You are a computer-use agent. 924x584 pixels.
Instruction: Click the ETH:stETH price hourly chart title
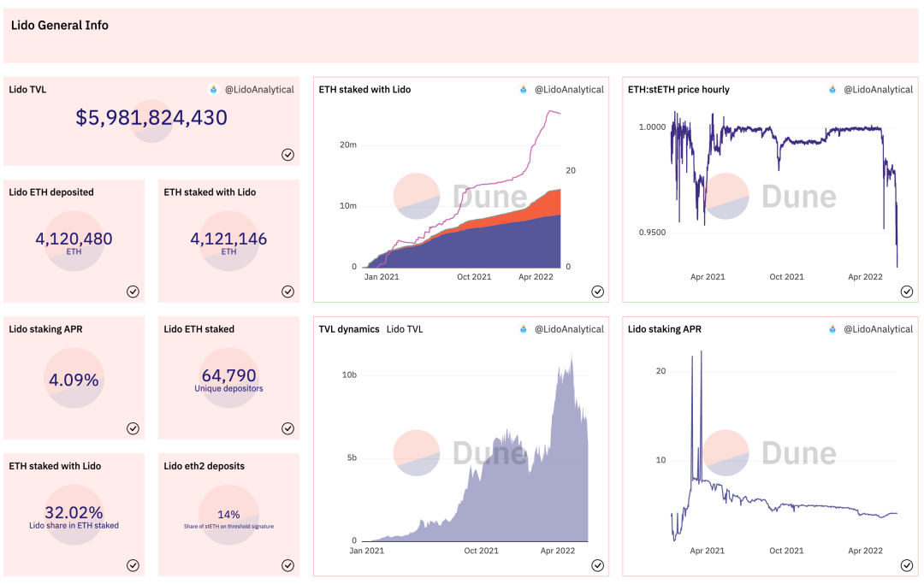pos(678,90)
